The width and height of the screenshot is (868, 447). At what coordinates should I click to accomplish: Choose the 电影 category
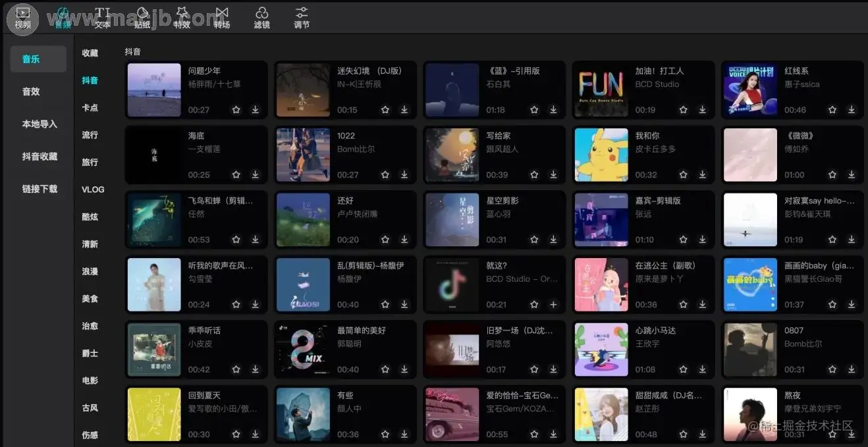[90, 381]
